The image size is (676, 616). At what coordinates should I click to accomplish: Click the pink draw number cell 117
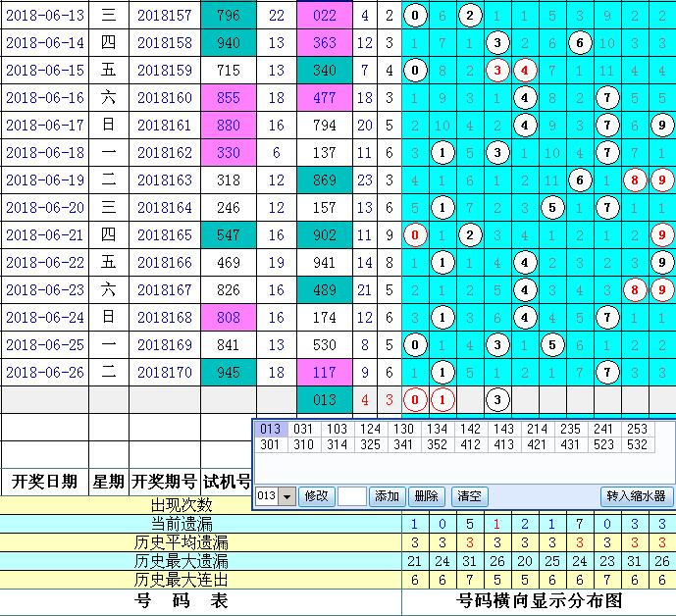(325, 372)
